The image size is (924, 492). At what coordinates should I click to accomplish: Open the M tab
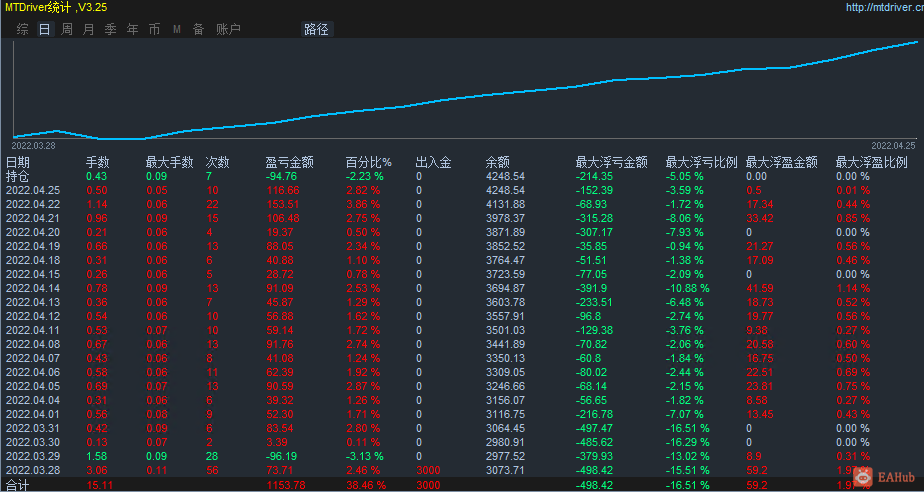pos(177,29)
